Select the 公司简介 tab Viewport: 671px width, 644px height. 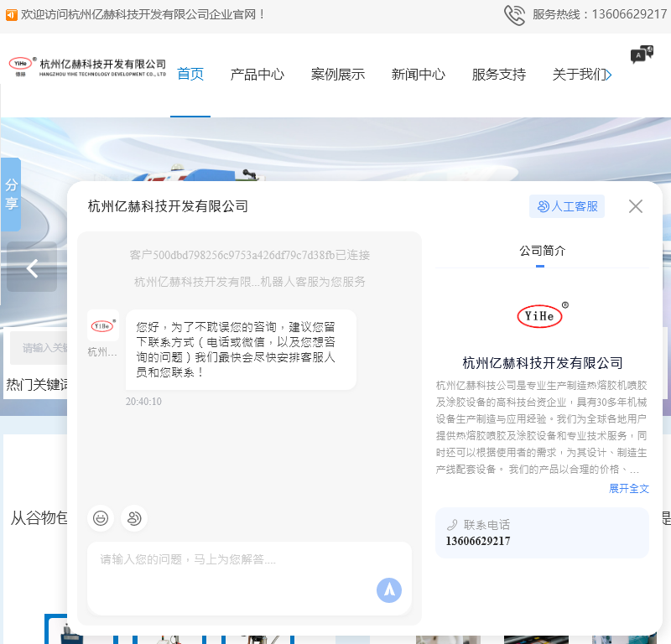(542, 251)
